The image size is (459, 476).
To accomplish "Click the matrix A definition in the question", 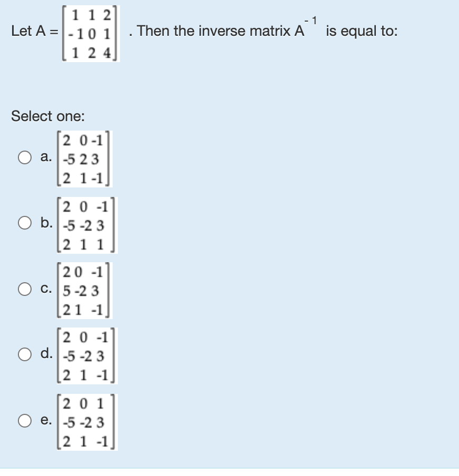I will click(x=89, y=33).
